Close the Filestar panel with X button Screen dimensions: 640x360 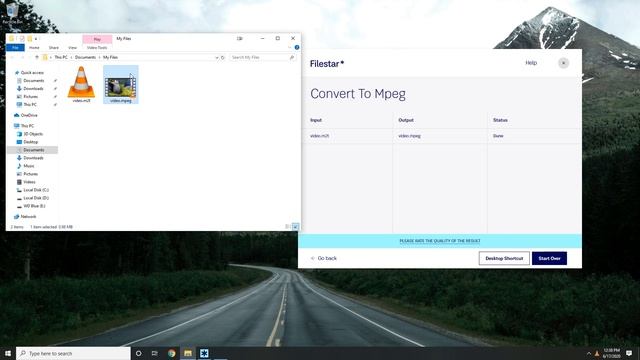coord(563,63)
